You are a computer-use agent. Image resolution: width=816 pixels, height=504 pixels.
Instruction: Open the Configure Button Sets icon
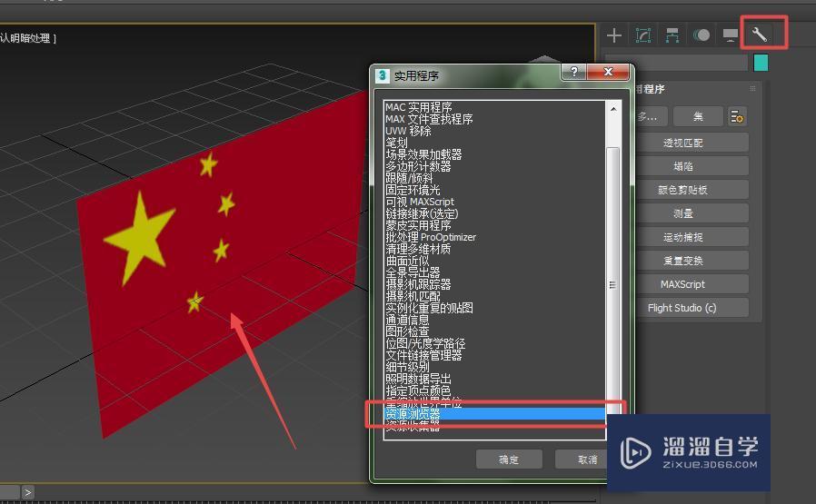(x=736, y=116)
